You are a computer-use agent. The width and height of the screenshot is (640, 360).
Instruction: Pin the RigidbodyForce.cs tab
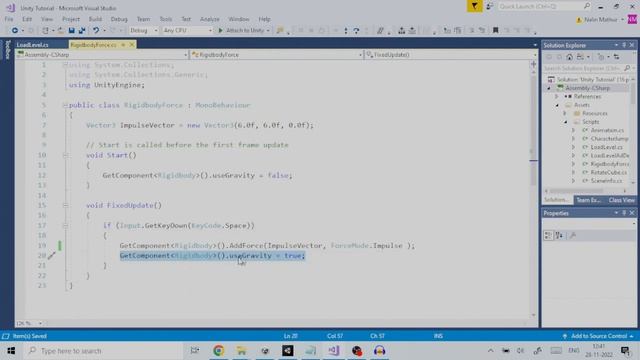(x=123, y=44)
